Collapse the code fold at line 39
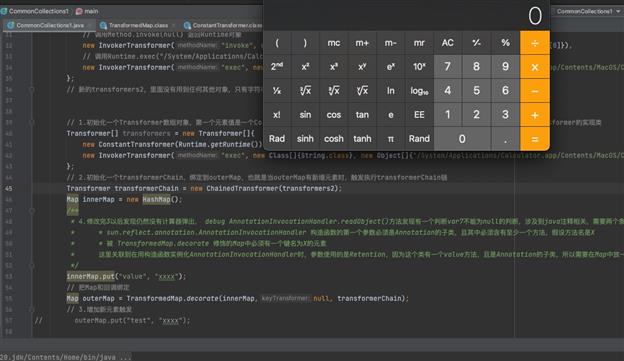The image size is (624, 361). (x=32, y=122)
